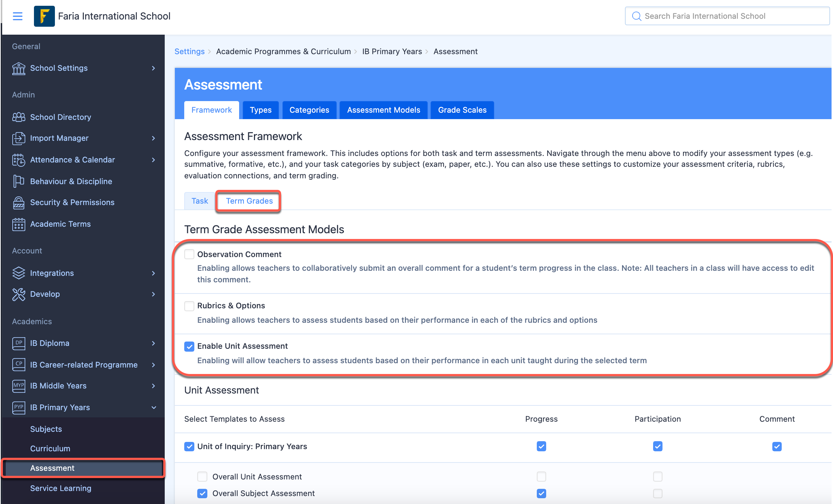Uncheck the Enable Unit Assessment checkbox
The image size is (833, 504).
[x=189, y=346]
